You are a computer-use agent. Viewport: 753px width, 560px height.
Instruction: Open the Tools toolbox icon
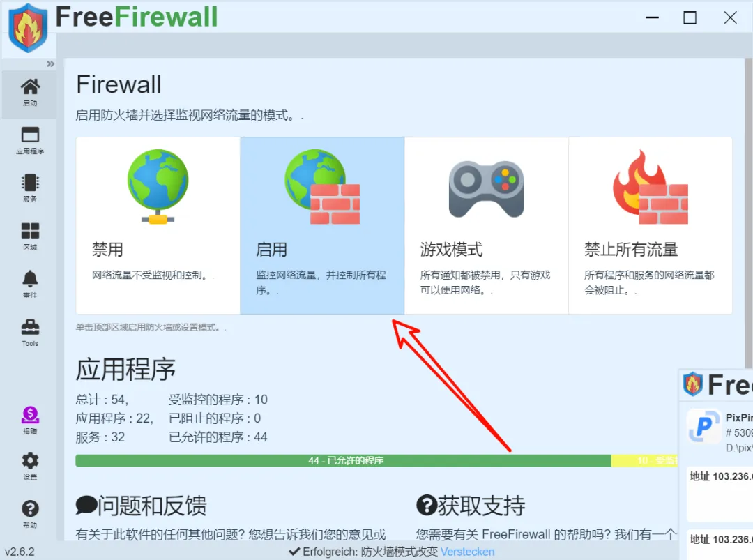click(30, 333)
